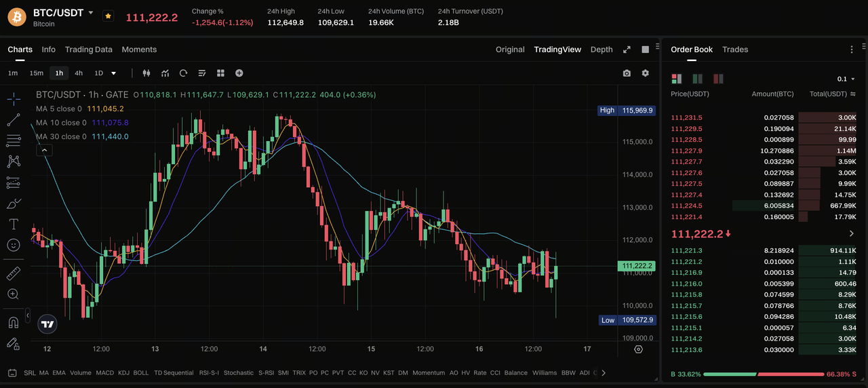
Task: Open the technical indicators icon in toolbar
Action: click(165, 73)
